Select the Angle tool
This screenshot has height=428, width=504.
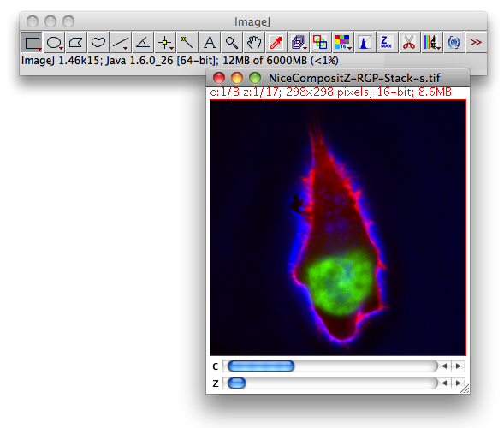(x=143, y=43)
